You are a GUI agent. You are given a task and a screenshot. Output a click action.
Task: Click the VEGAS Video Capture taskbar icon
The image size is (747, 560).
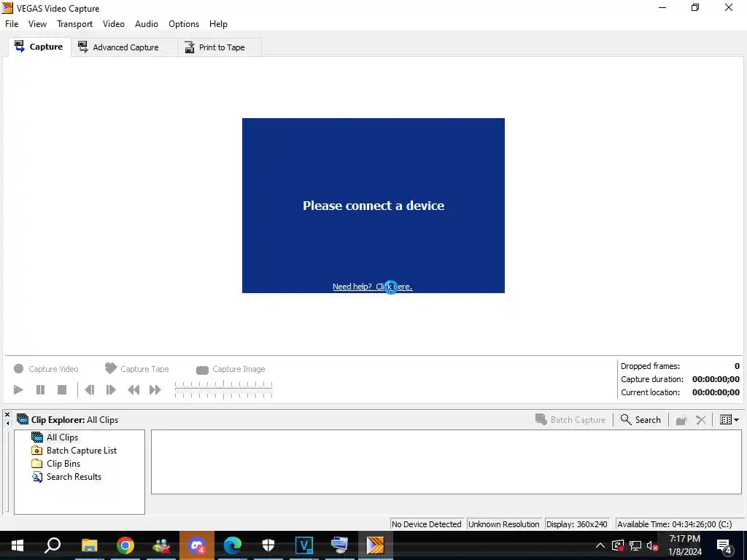(376, 545)
